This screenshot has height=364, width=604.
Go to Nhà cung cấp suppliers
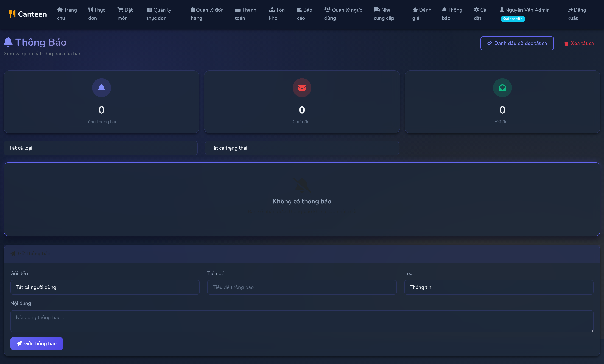coord(384,14)
